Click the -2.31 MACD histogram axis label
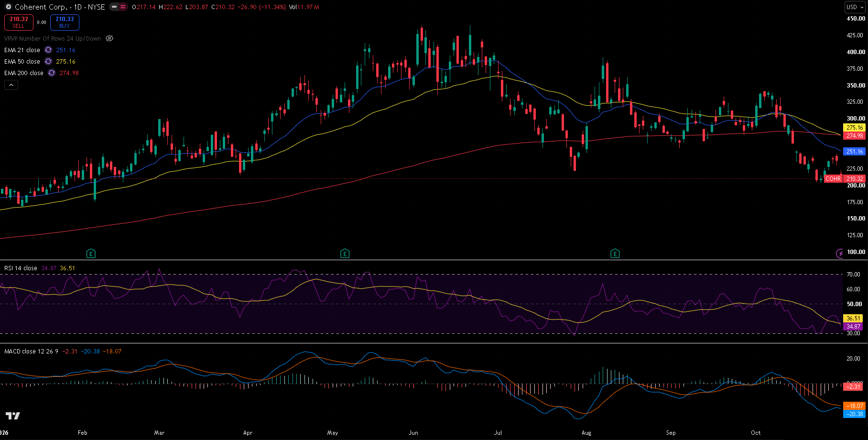This screenshot has width=868, height=440. point(853,386)
